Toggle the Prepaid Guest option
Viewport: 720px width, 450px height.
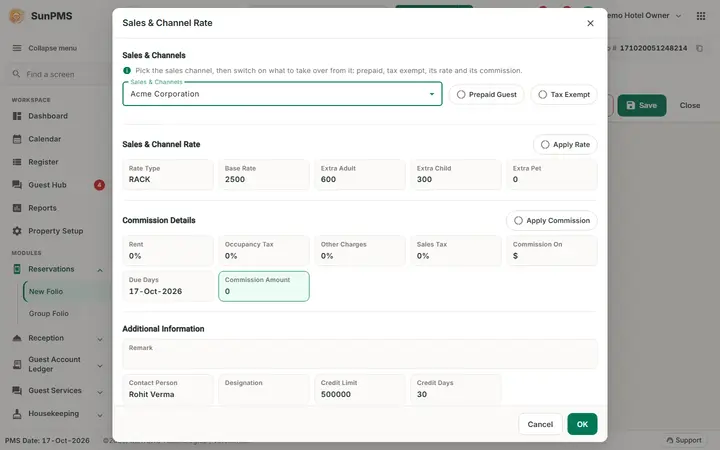[486, 95]
